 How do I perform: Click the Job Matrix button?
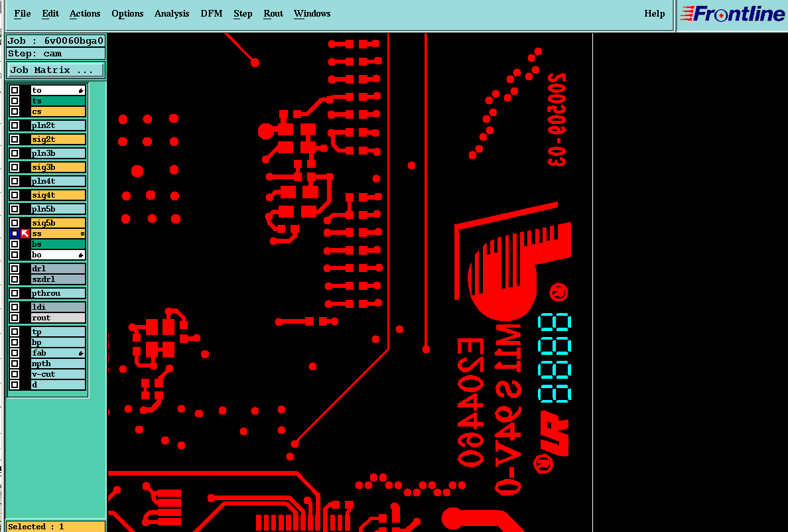(x=55, y=70)
